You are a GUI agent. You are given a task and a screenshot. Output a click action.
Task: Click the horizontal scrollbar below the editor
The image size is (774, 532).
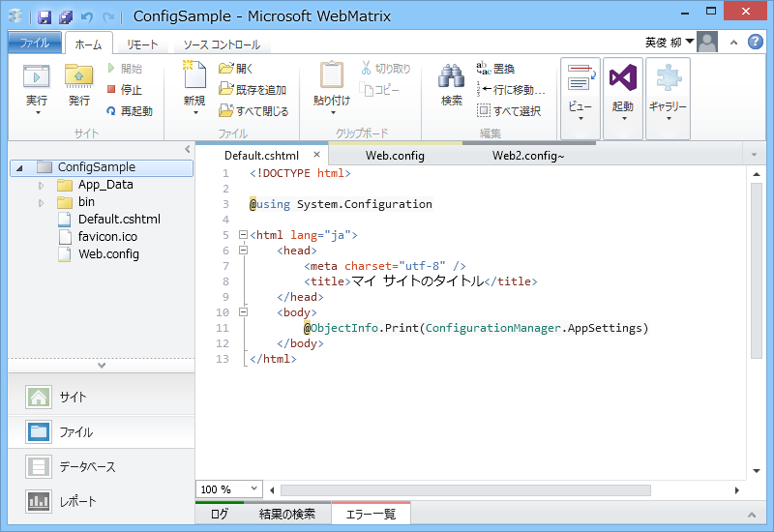coord(465,490)
